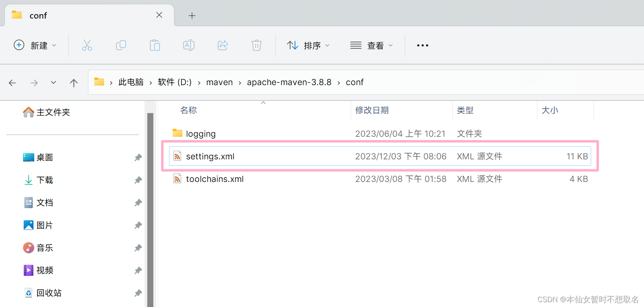Image resolution: width=644 pixels, height=307 pixels.
Task: Click the Rename icon in toolbar
Action: (x=189, y=45)
